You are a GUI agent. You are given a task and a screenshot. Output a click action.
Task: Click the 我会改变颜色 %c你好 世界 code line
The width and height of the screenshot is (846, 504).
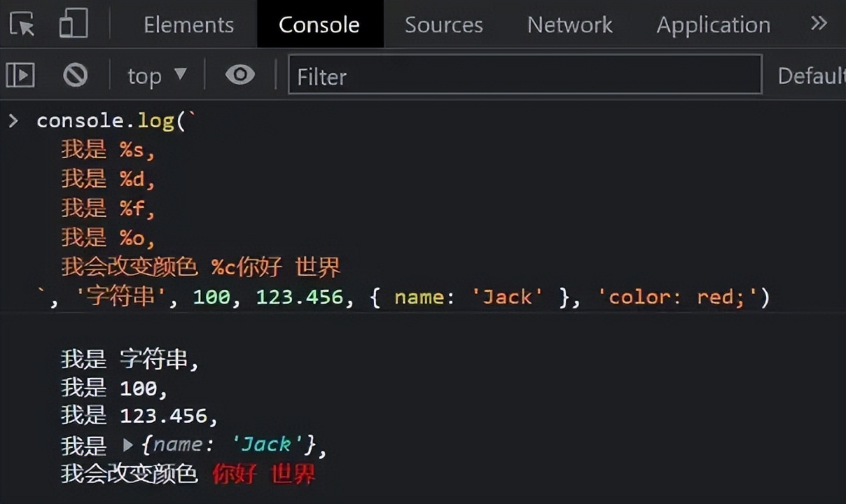point(200,267)
